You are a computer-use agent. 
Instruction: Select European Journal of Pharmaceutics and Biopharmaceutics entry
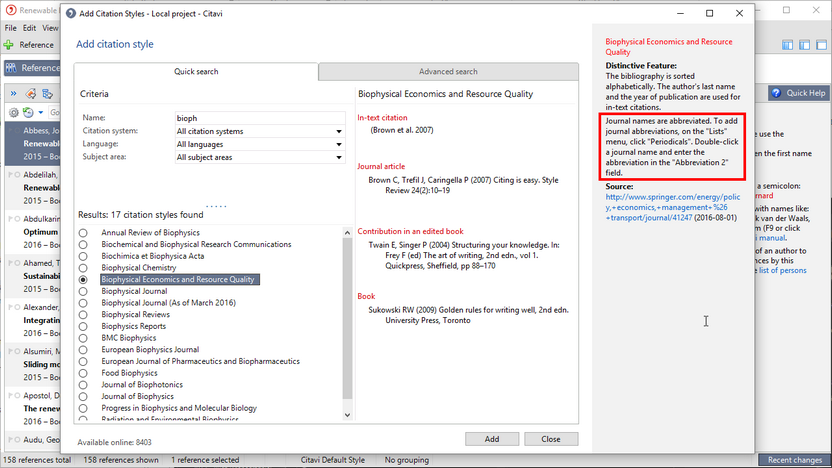201,361
